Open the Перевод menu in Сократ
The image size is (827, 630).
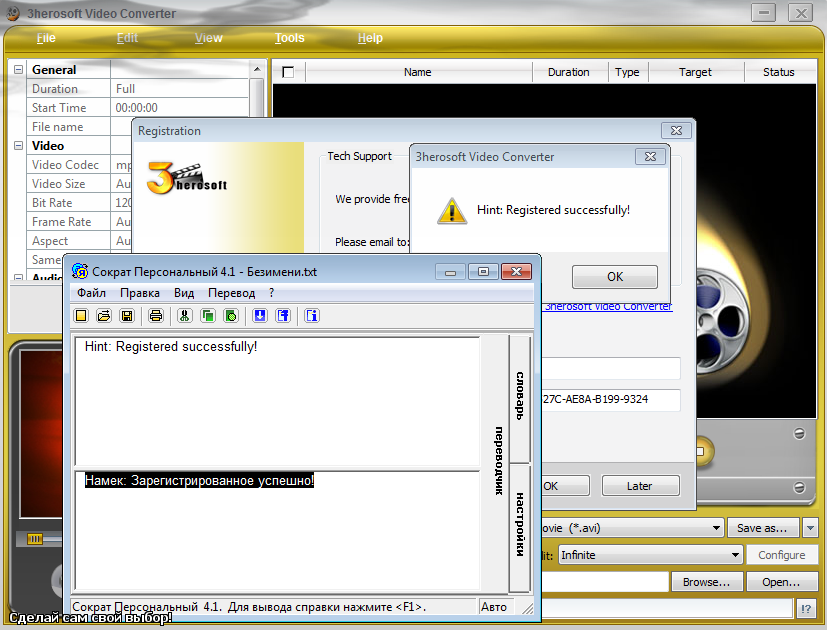[x=232, y=293]
